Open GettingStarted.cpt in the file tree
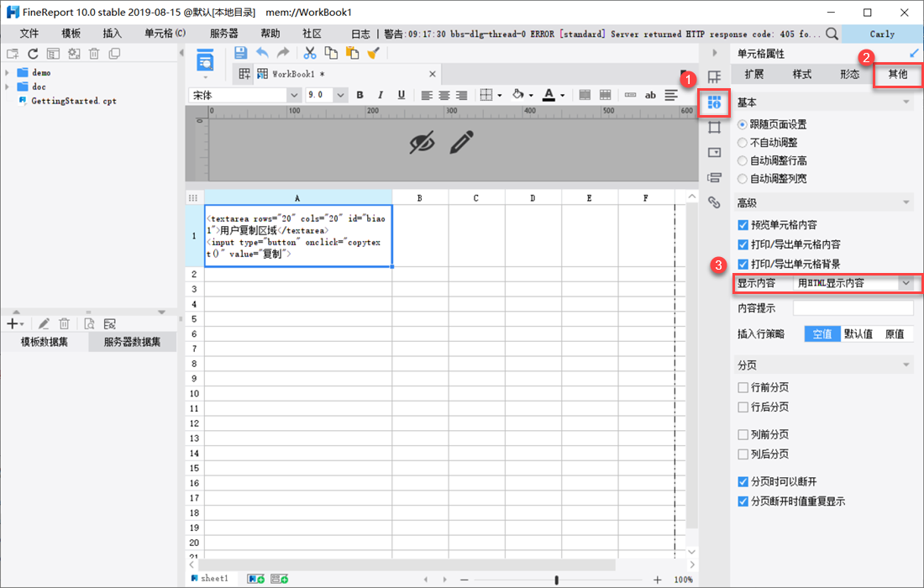 pyautogui.click(x=73, y=101)
